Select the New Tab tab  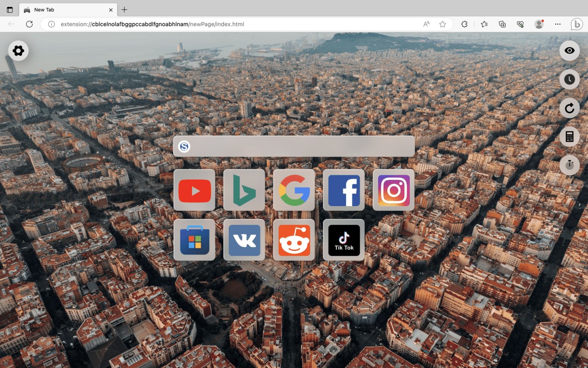tap(68, 10)
